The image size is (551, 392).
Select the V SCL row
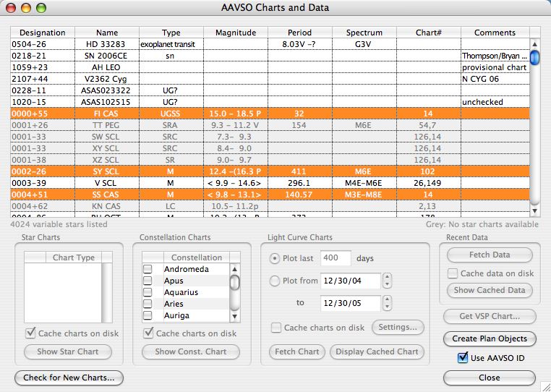[x=270, y=183]
